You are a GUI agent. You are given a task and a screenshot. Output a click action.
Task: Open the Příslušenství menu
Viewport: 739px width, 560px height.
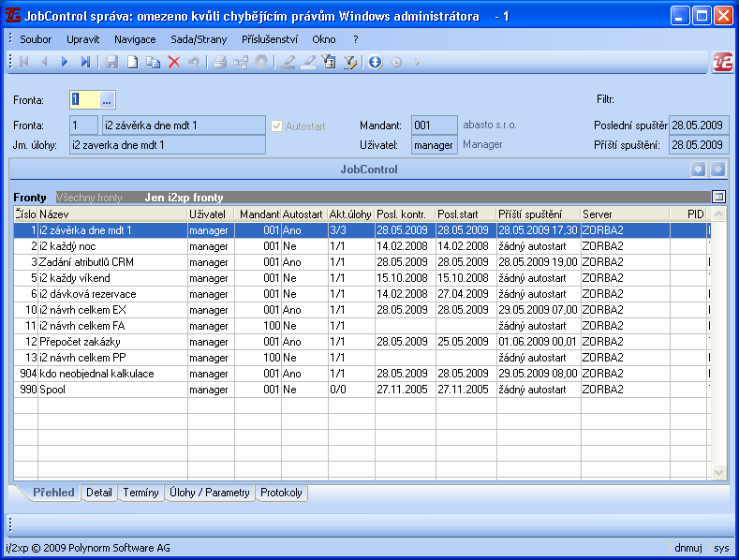coord(270,39)
